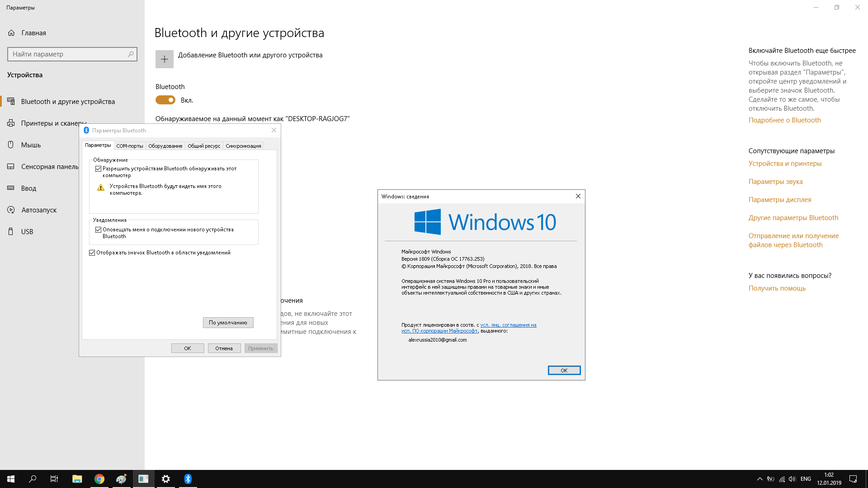This screenshot has height=488, width=868.
Task: Close the Параметры Bluetooth dialog
Action: [x=274, y=130]
